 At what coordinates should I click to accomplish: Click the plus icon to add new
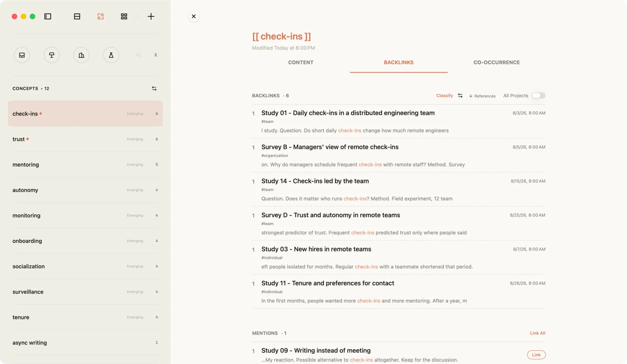point(151,16)
